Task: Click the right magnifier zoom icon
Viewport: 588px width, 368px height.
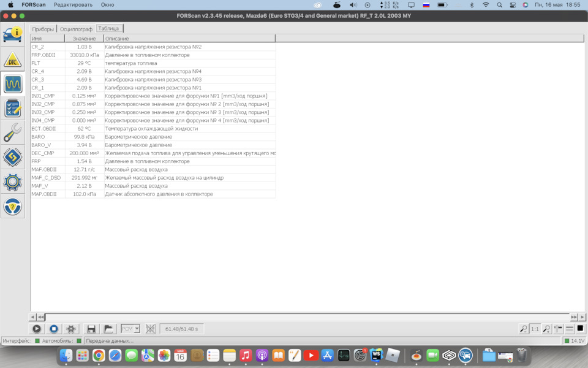Action: (546, 329)
